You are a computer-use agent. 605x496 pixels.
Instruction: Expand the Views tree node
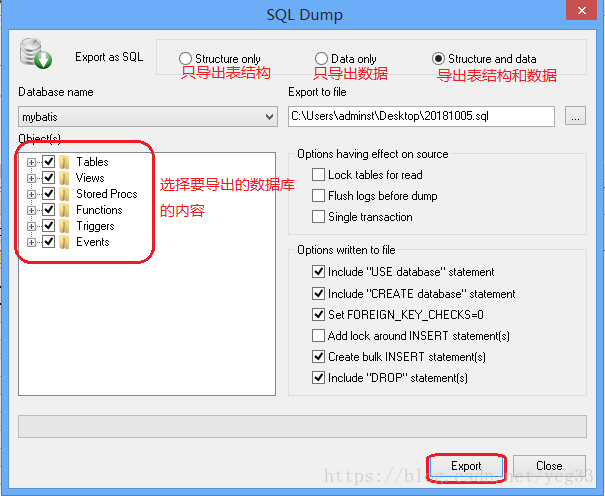tap(31, 178)
